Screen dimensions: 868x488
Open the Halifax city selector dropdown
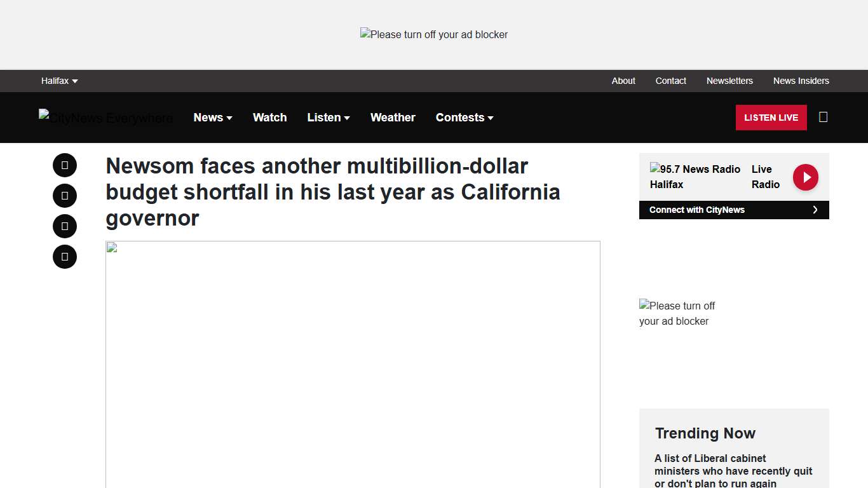pos(59,81)
